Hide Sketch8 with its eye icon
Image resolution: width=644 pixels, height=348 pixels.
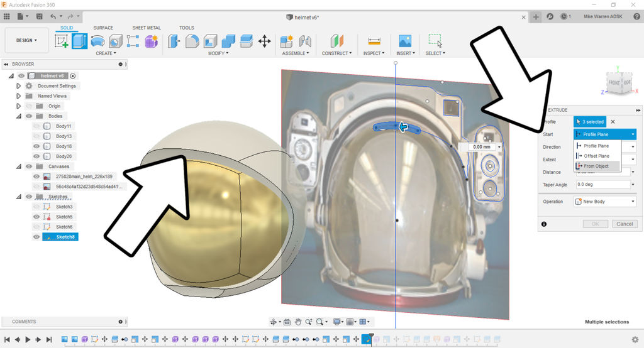(36, 237)
